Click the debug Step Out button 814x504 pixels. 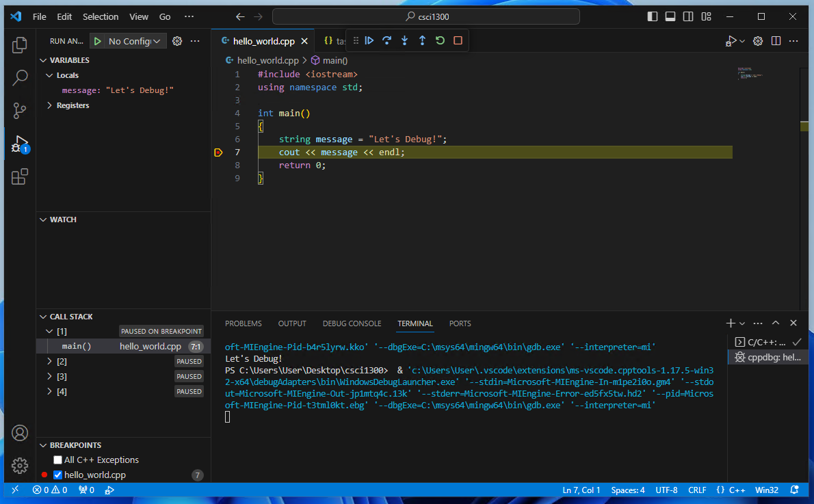[422, 40]
